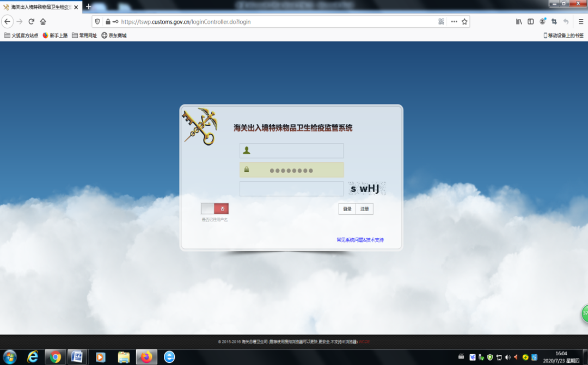The height and width of the screenshot is (365, 588).
Task: Open the Firefox home page
Action: point(43,22)
